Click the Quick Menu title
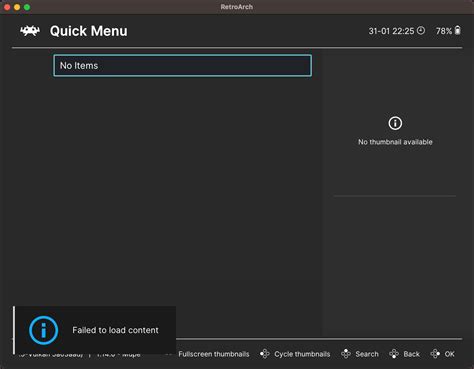474x369 pixels. (x=88, y=31)
